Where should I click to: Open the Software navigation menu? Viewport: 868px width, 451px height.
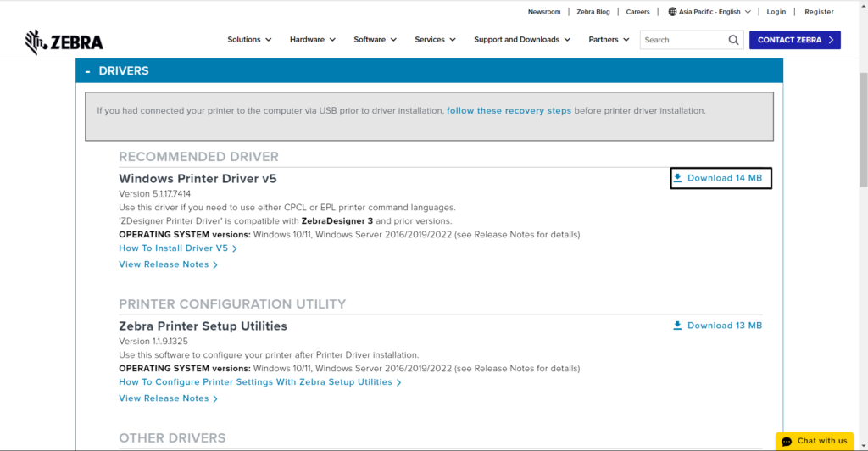pyautogui.click(x=376, y=40)
